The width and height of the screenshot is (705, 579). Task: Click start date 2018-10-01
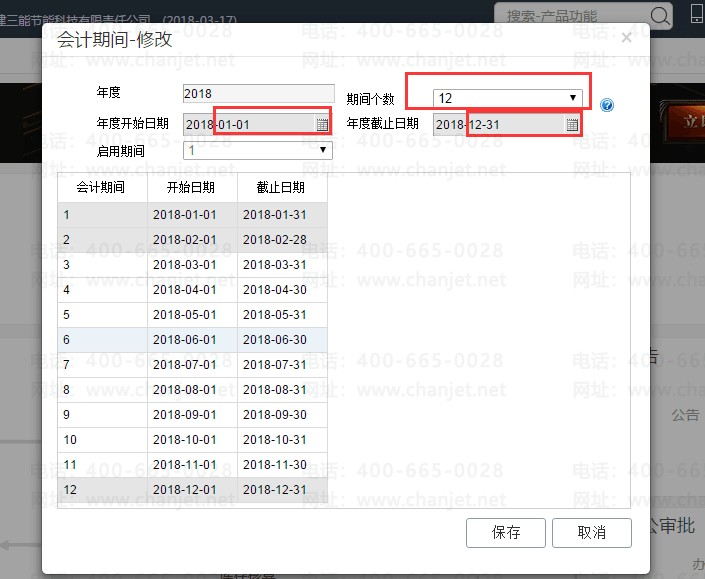coord(192,440)
